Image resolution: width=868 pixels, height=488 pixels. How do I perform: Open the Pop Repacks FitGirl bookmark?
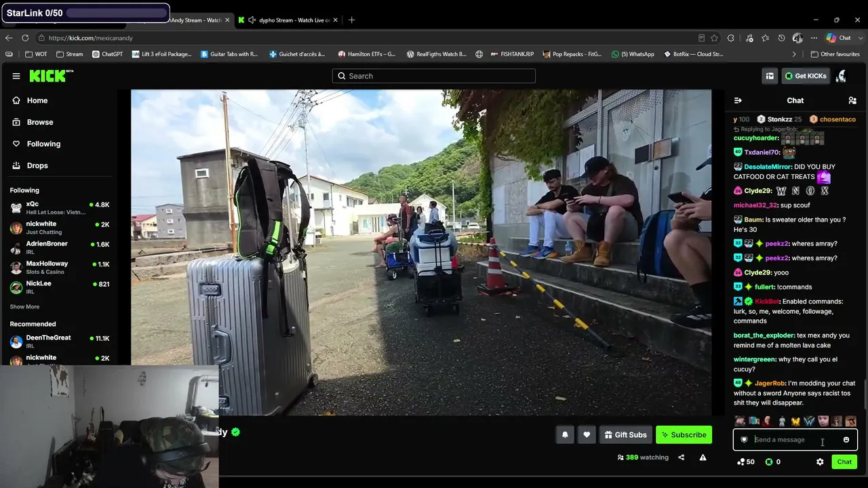(572, 54)
